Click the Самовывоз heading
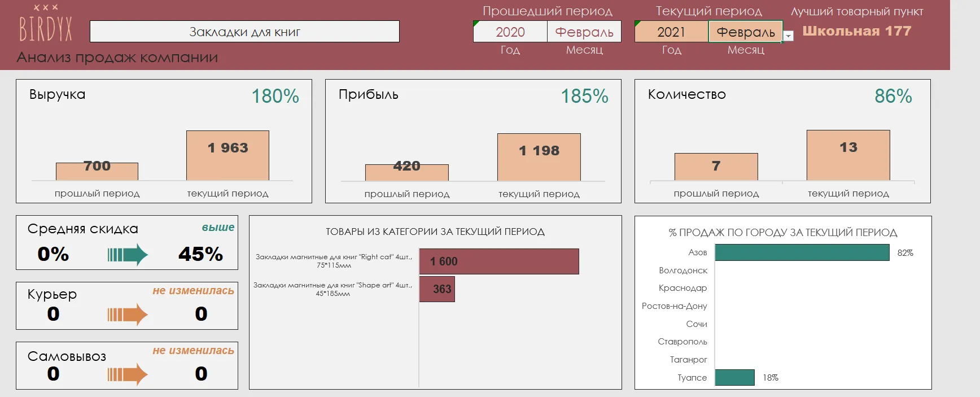 pos(67,356)
